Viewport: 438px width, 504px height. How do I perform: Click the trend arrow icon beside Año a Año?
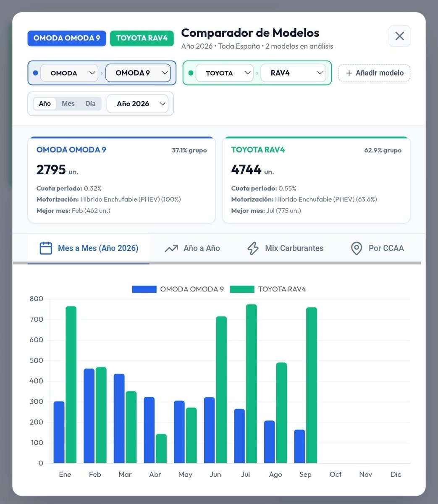(x=171, y=249)
